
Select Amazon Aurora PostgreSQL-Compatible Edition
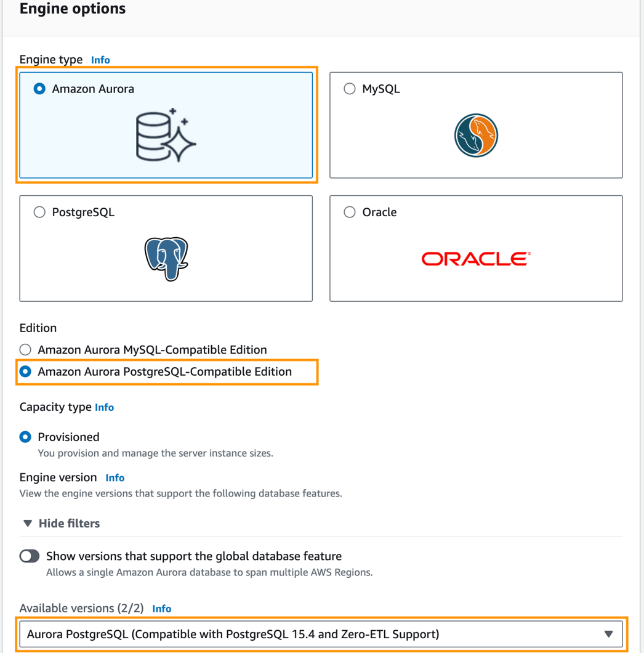[x=25, y=371]
